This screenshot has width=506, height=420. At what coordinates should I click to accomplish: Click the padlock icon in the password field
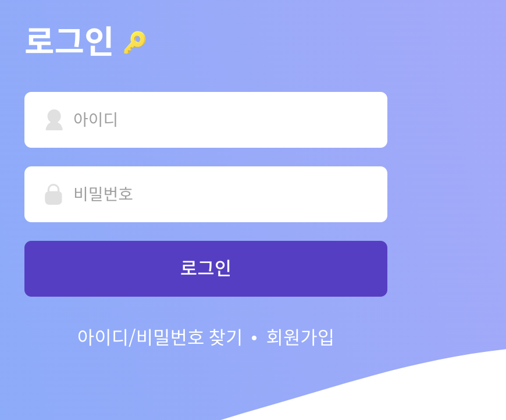tap(54, 194)
